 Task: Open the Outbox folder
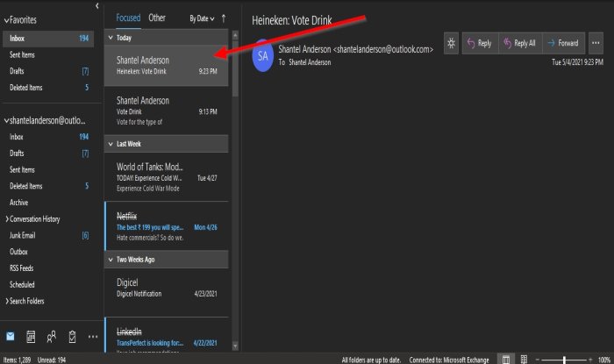[x=48, y=252]
